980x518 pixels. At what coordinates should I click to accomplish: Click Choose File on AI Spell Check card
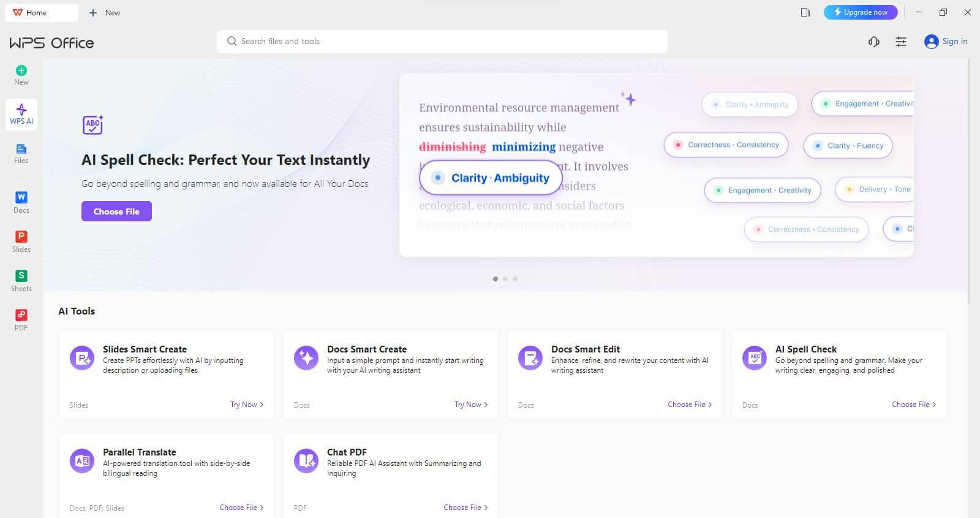[x=914, y=405]
